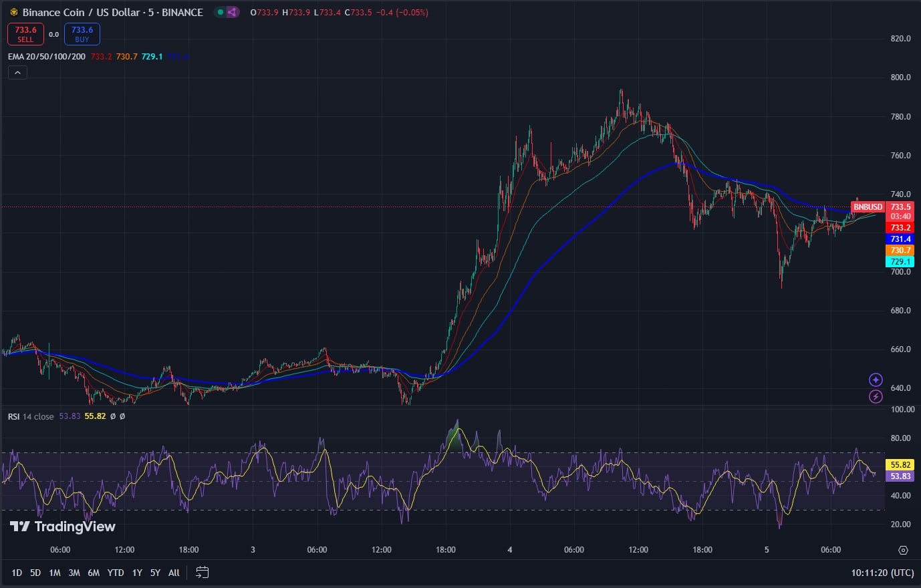
Task: Click the orange EMA value 730.7 in legend
Action: pyautogui.click(x=127, y=57)
